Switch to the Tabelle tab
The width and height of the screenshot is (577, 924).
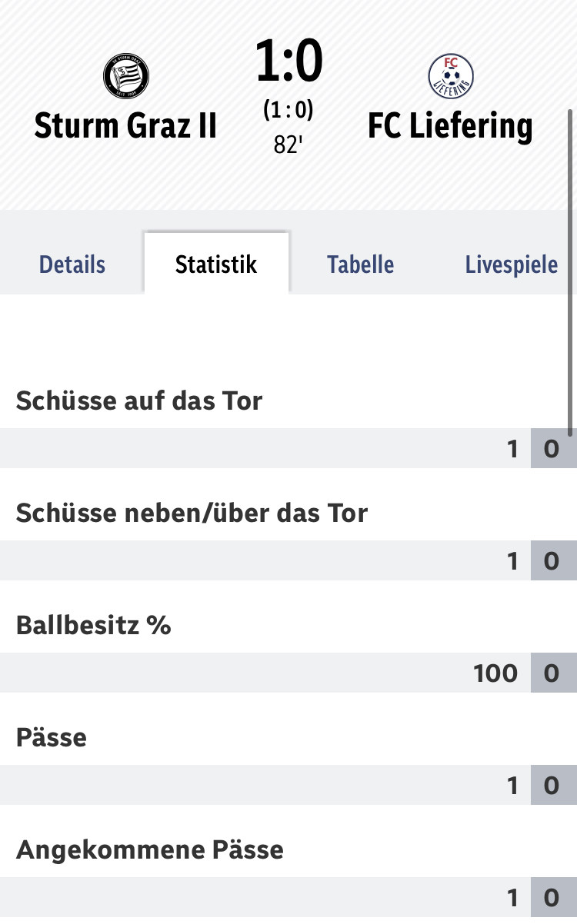click(x=361, y=264)
